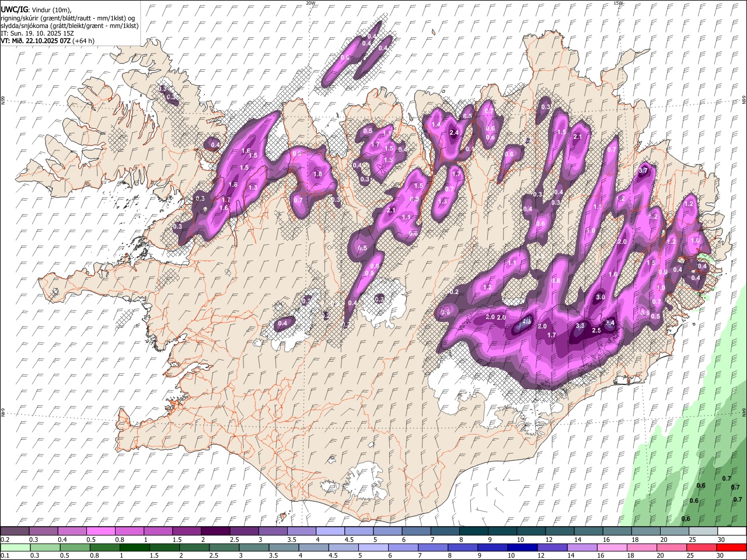Click the 0.1 pale green swatch in the lower legend
The height and width of the screenshot is (560, 747).
(x=15, y=547)
